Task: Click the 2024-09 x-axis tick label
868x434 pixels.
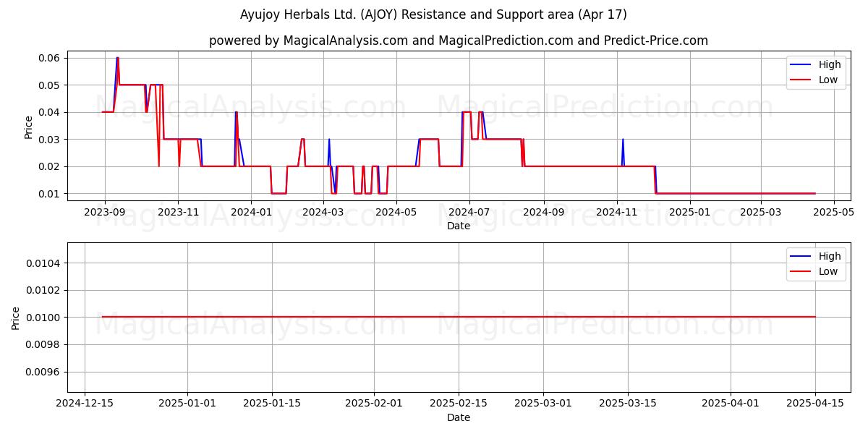Action: click(x=543, y=213)
